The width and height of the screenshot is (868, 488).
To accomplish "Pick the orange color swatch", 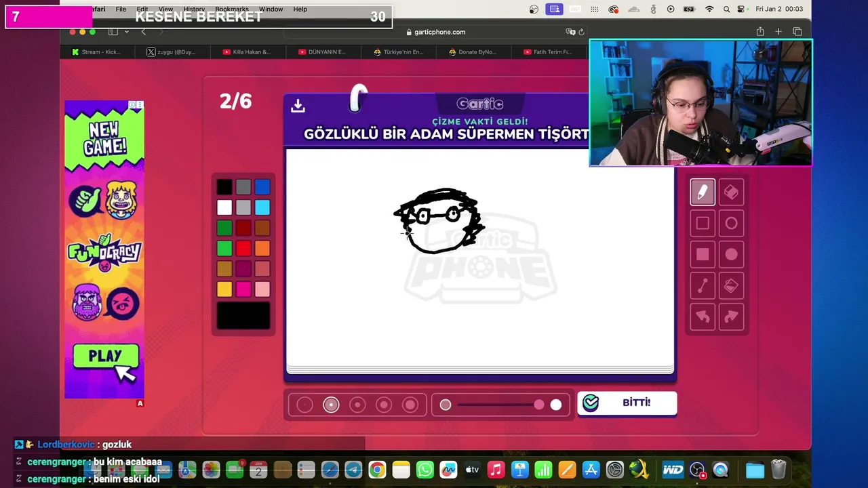I will point(262,248).
